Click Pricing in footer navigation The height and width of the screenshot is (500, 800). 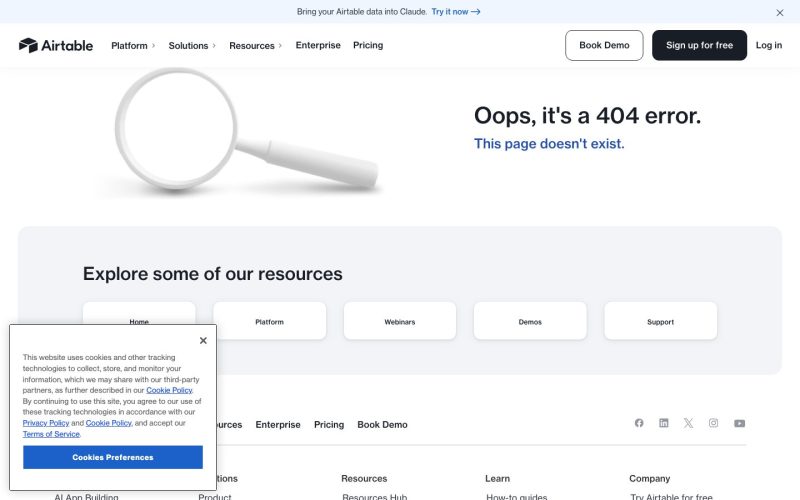pyautogui.click(x=329, y=424)
